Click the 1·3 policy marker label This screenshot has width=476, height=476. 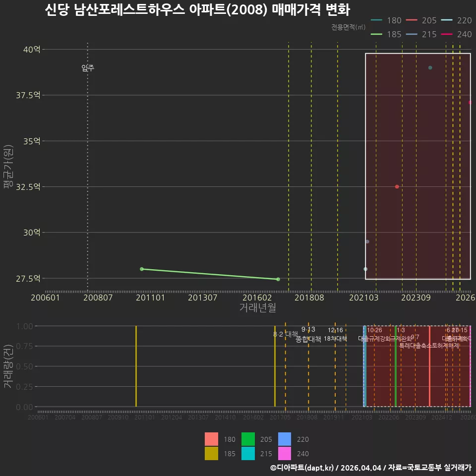(x=401, y=330)
